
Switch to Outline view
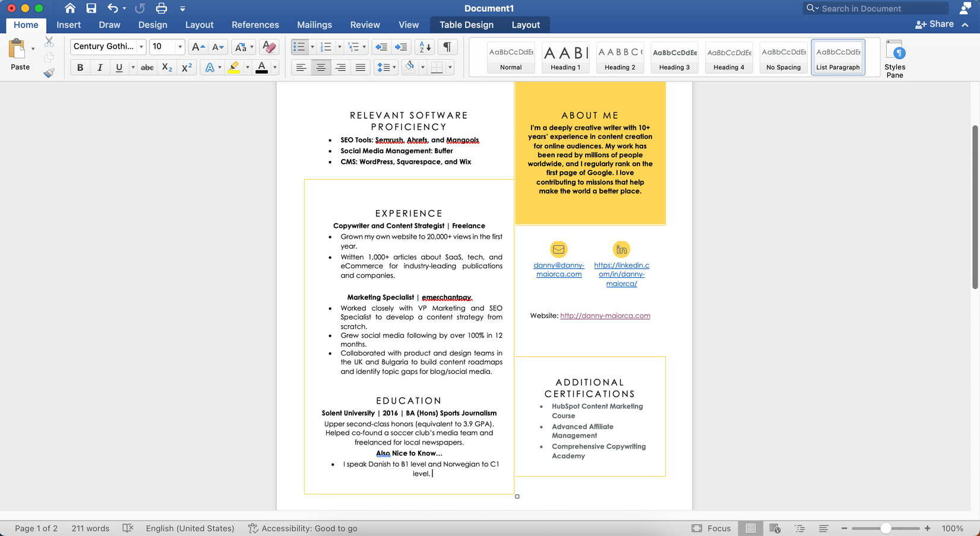[799, 528]
